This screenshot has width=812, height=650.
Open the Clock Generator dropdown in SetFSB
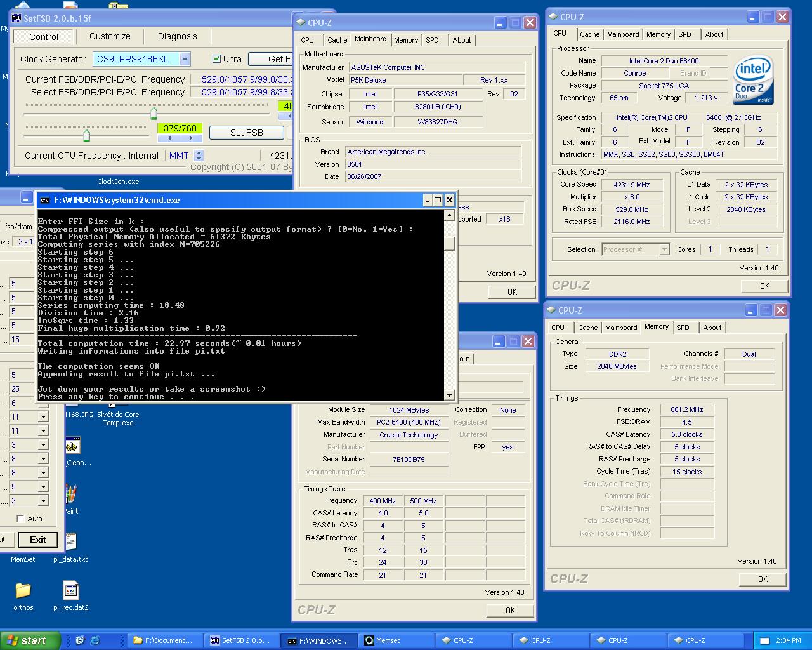click(185, 59)
